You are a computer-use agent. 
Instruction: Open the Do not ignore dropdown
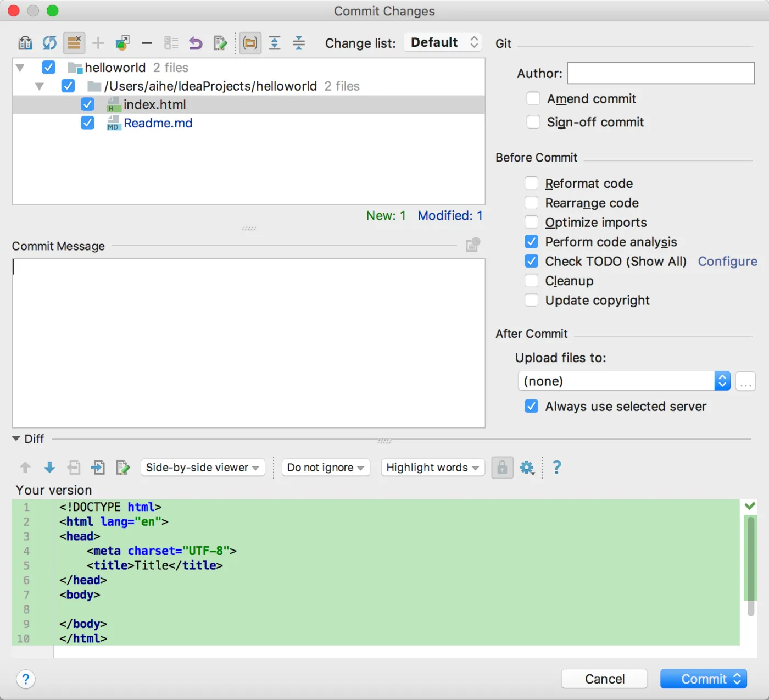326,468
